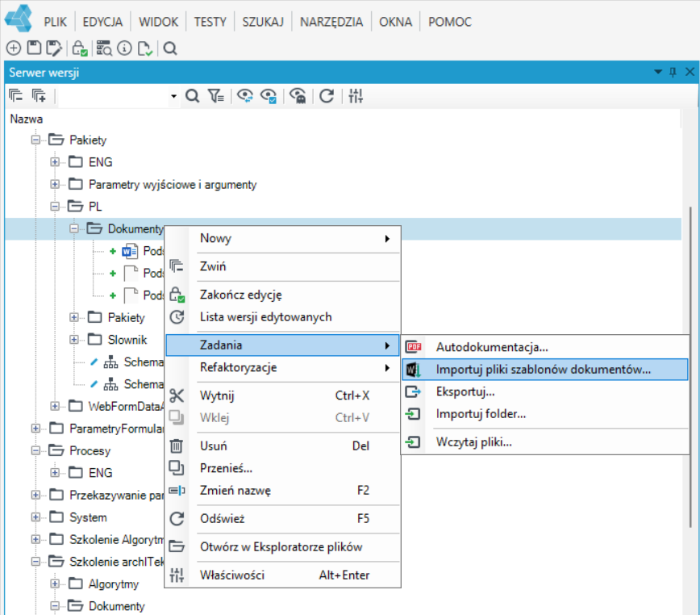
Task: Toggle the eye with blue arrows icon
Action: click(245, 95)
